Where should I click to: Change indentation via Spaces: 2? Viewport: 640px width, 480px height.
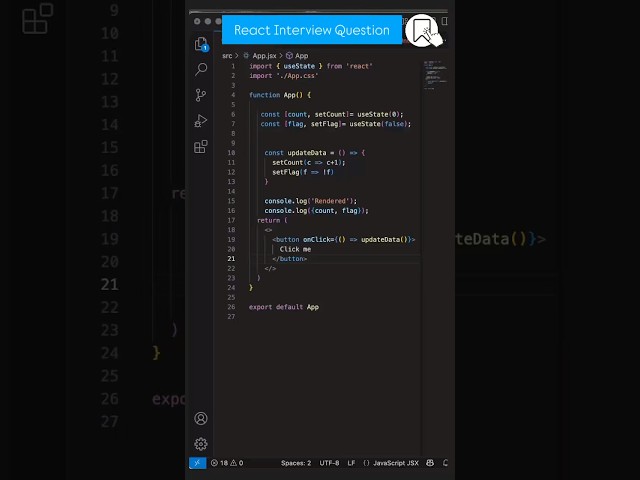[x=296, y=463]
